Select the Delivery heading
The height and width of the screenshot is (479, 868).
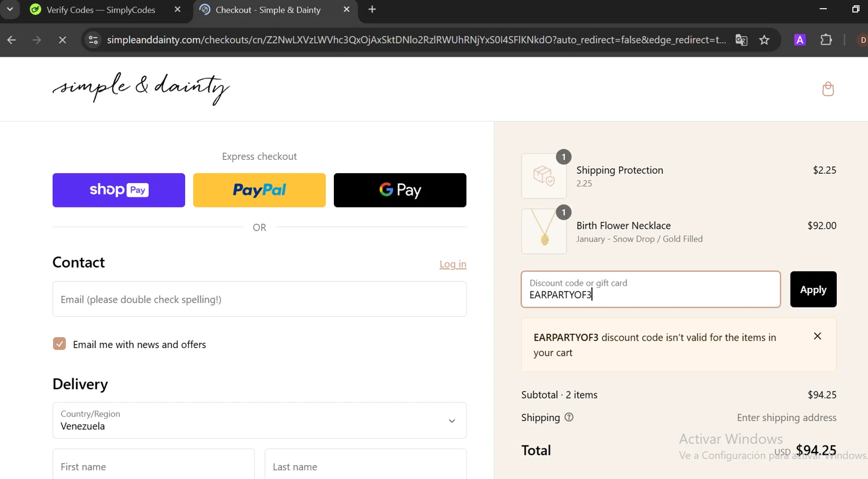pos(80,384)
